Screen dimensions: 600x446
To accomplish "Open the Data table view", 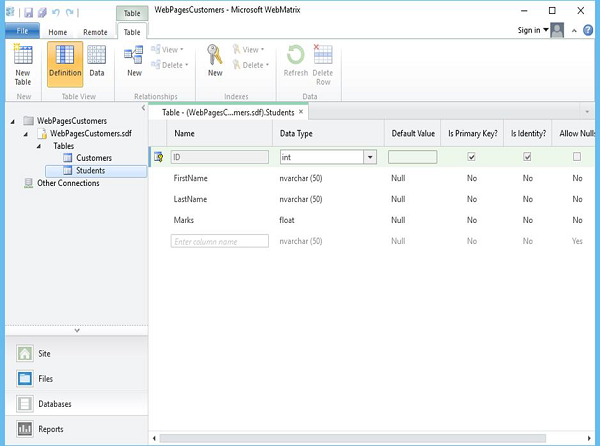I will pos(97,62).
